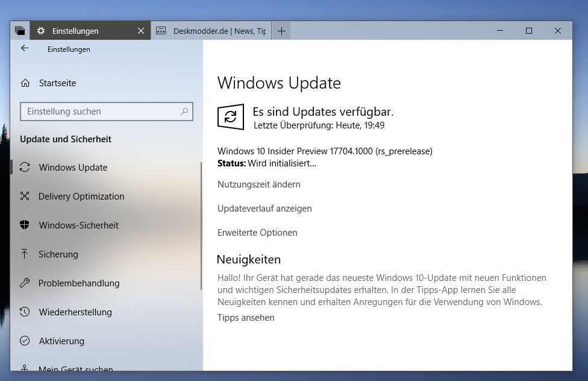
Task: Click the Wiederherstellung history icon
Action: point(25,312)
